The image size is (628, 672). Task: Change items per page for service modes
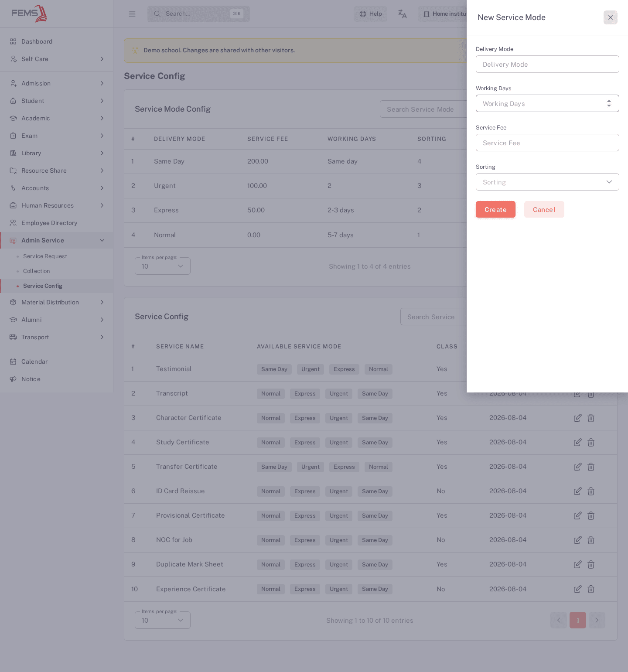pyautogui.click(x=163, y=266)
